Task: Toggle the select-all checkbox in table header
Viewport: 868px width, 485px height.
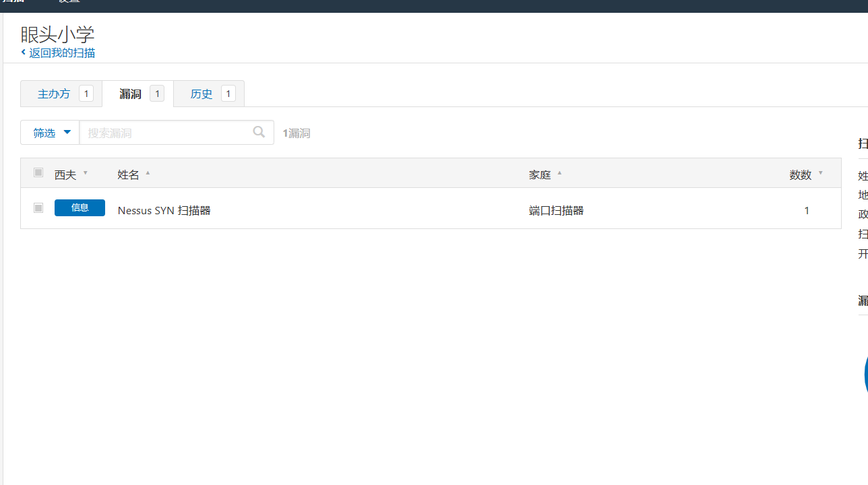Action: click(38, 172)
